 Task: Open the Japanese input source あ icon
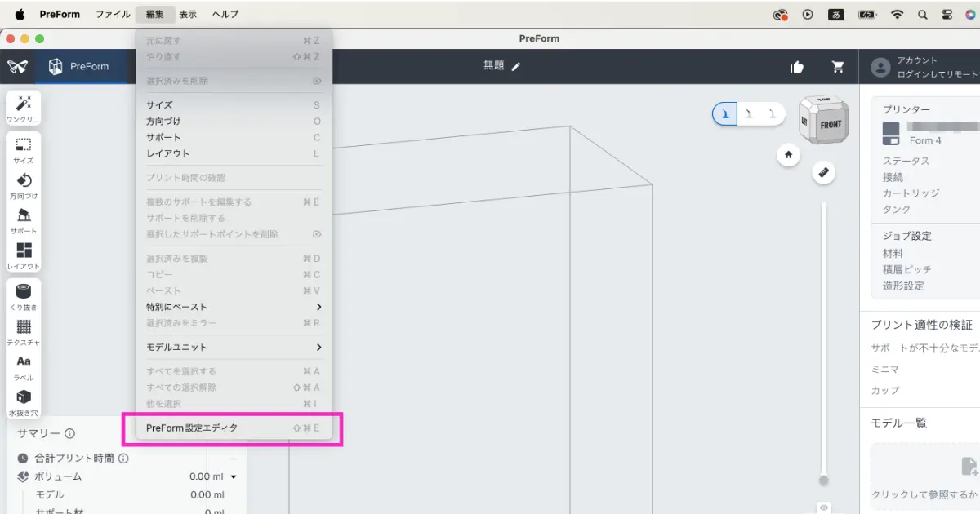coord(835,14)
